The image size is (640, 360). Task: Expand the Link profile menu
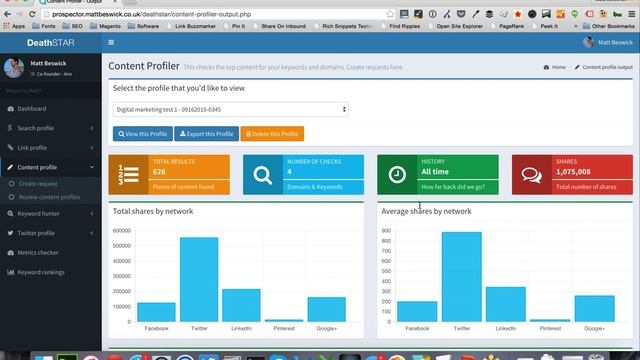51,148
